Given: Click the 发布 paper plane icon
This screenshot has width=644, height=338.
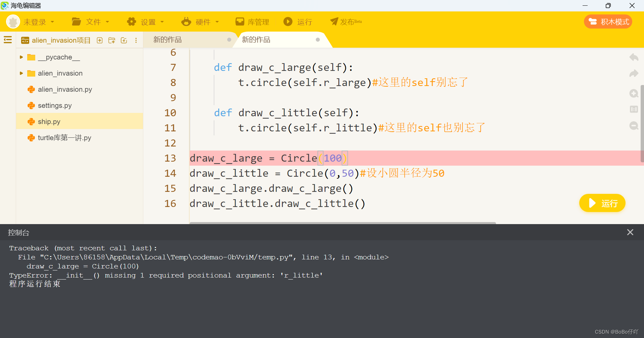Looking at the screenshot, I should (x=334, y=22).
